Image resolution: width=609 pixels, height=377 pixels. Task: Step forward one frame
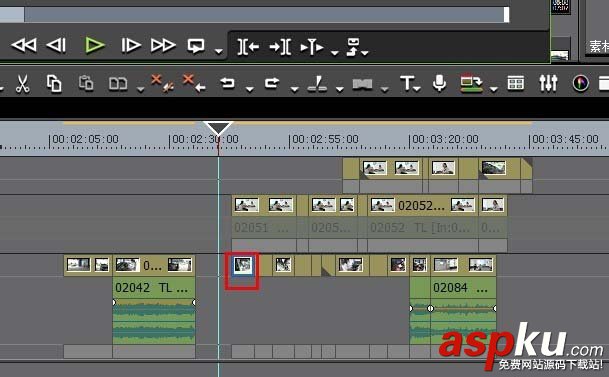coord(130,45)
